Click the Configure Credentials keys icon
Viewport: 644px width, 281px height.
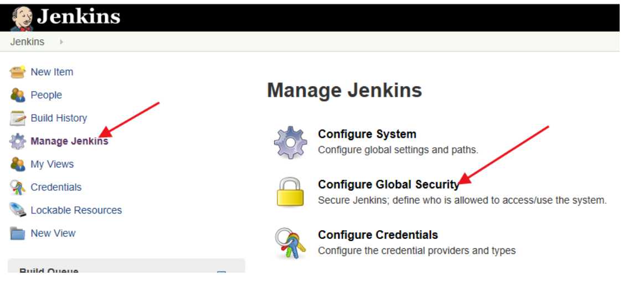[290, 243]
